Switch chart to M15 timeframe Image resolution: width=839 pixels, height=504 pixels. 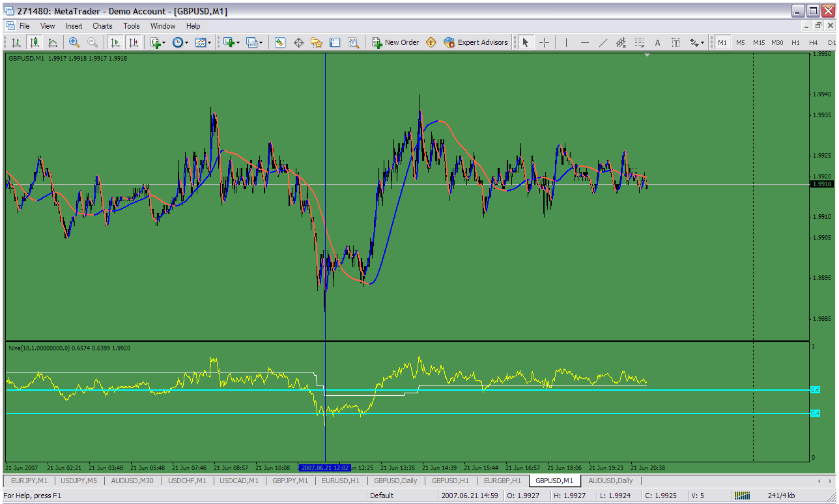pos(759,42)
